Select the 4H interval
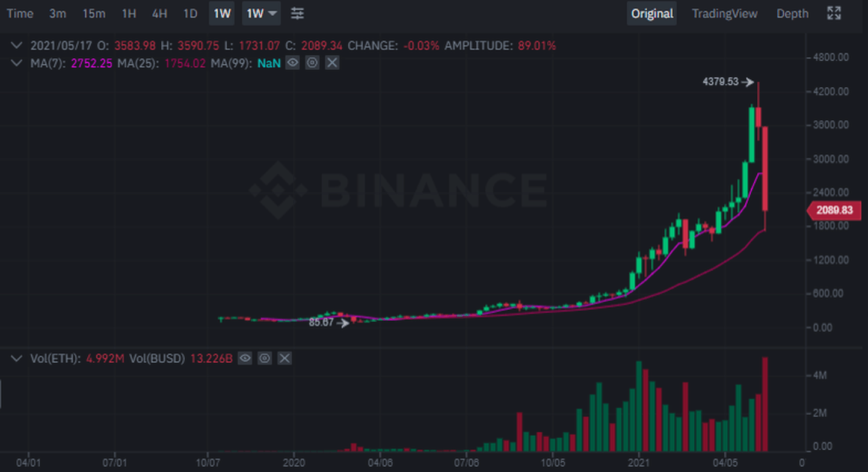 tap(159, 13)
